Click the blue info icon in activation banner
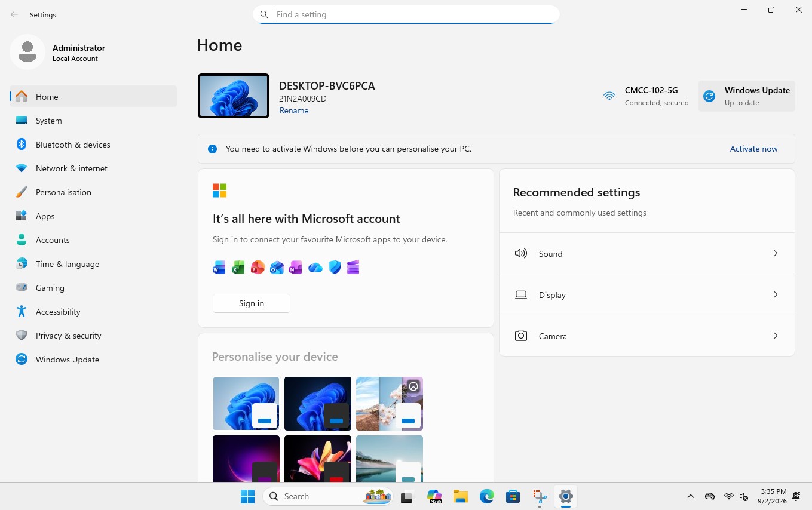 [212, 149]
